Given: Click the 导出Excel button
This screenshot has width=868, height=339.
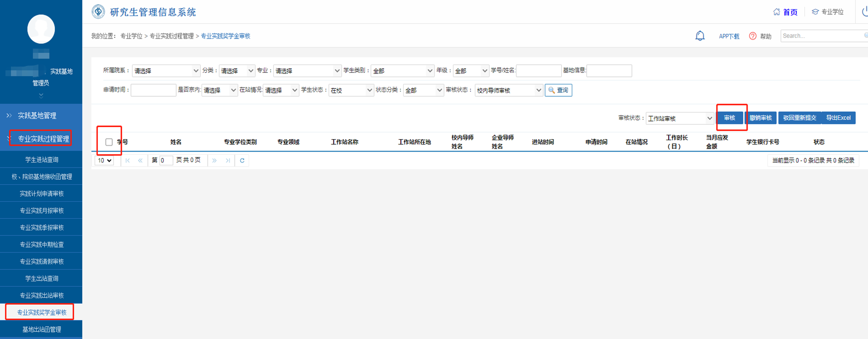Looking at the screenshot, I should [x=838, y=118].
